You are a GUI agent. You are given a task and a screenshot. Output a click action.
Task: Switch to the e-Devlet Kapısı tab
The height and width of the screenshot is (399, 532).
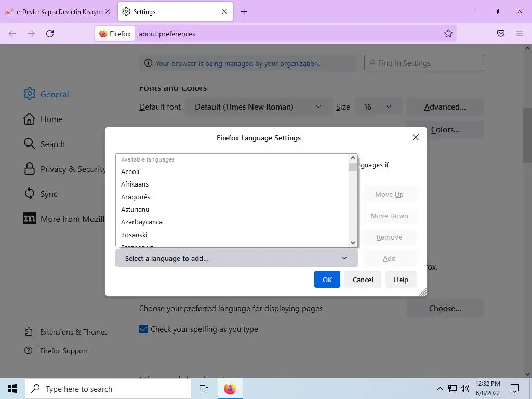59,12
